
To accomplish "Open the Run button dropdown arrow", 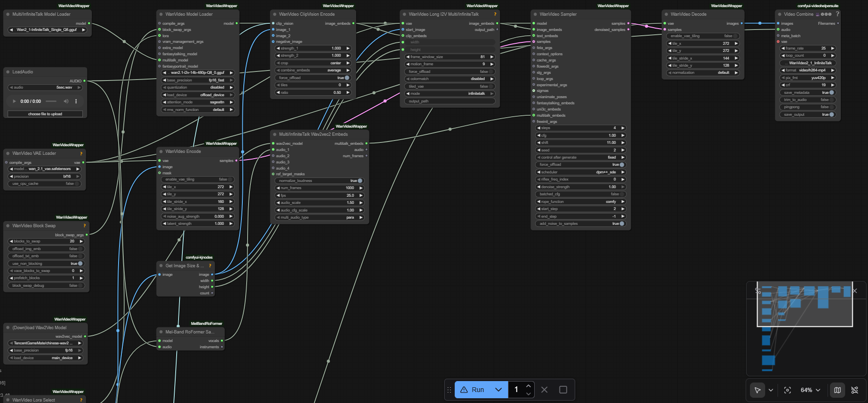I will (499, 390).
